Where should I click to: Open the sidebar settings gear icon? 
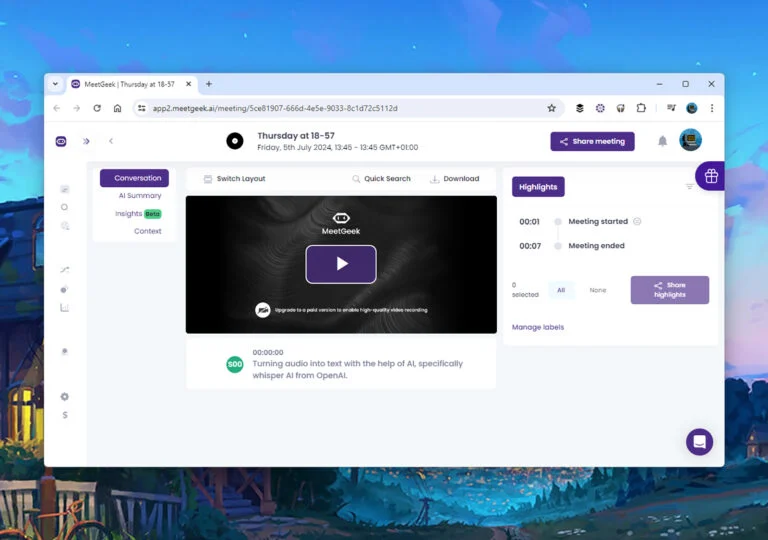tap(65, 397)
